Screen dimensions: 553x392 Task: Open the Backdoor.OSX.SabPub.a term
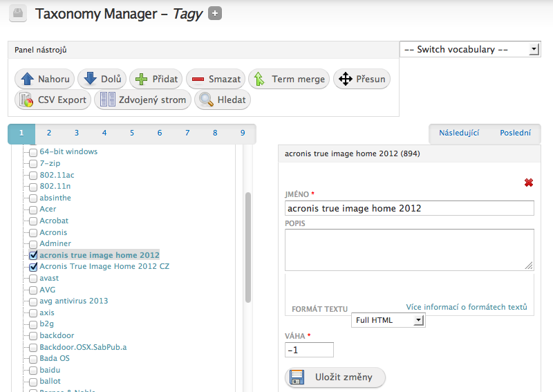pos(83,347)
